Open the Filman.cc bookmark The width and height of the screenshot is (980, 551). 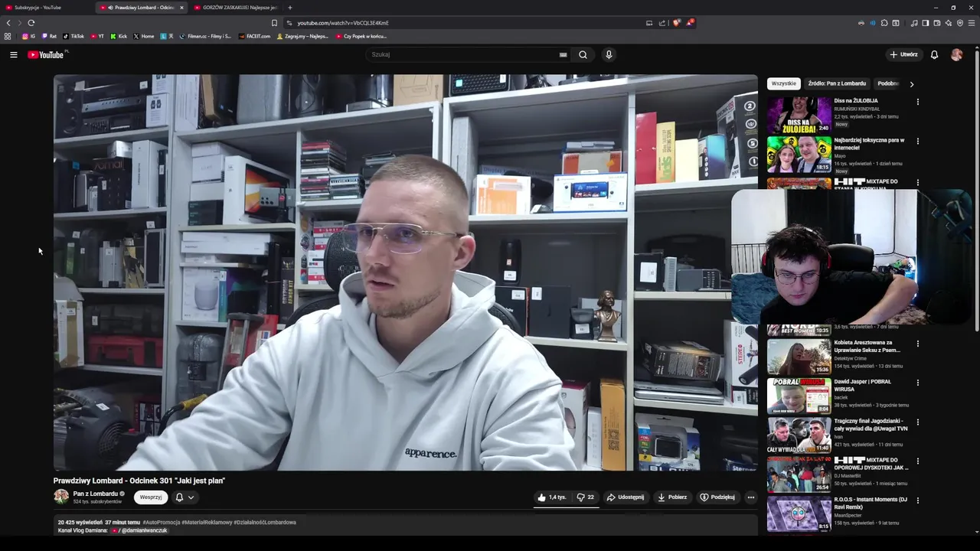[205, 36]
